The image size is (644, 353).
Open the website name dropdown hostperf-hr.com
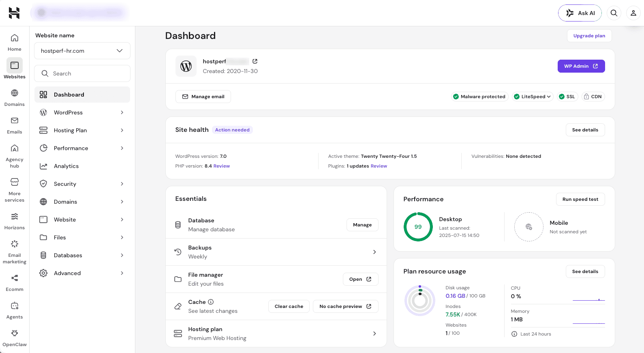point(82,51)
